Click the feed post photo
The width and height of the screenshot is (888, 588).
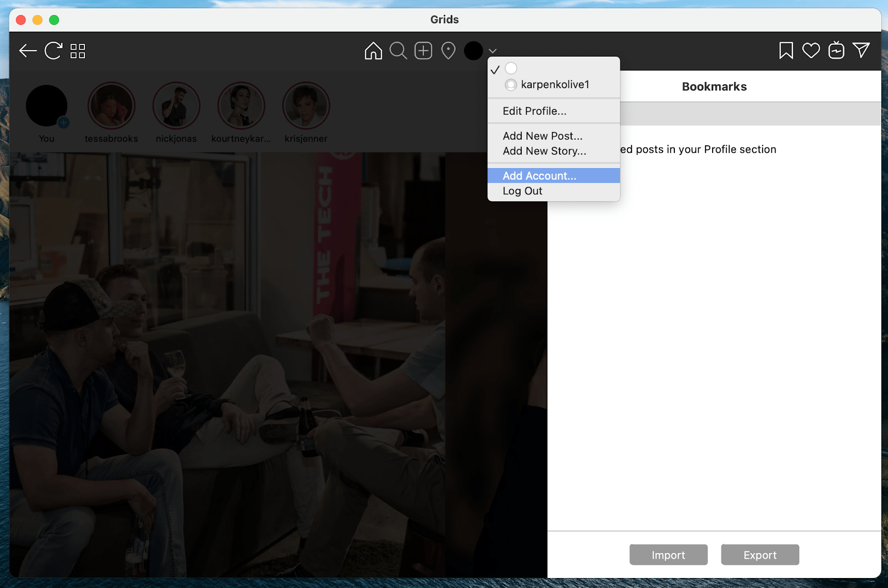278,365
